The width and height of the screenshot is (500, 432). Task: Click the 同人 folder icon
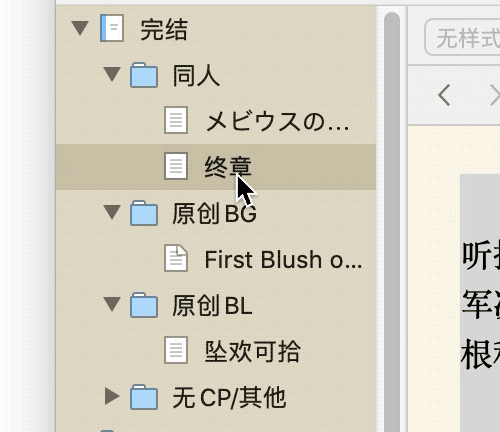pos(144,75)
